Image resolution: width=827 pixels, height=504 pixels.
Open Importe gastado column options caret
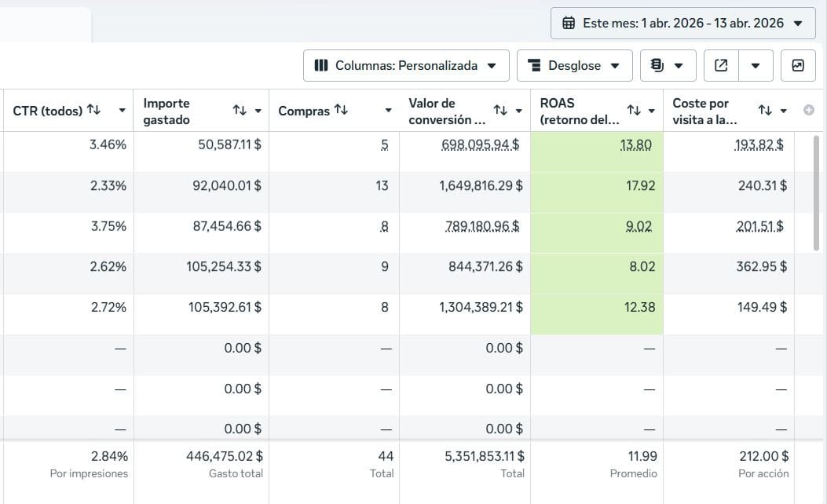coord(258,111)
